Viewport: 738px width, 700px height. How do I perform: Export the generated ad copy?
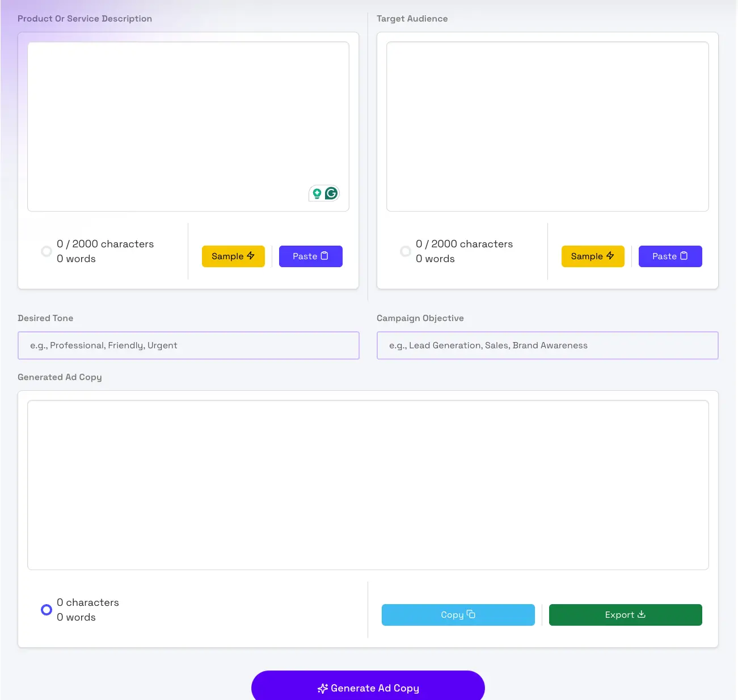[x=626, y=615]
